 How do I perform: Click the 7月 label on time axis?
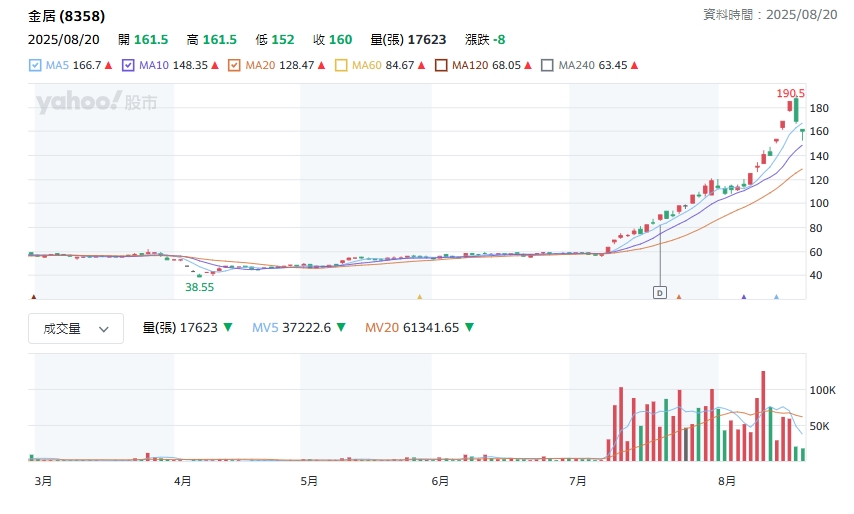click(x=577, y=481)
